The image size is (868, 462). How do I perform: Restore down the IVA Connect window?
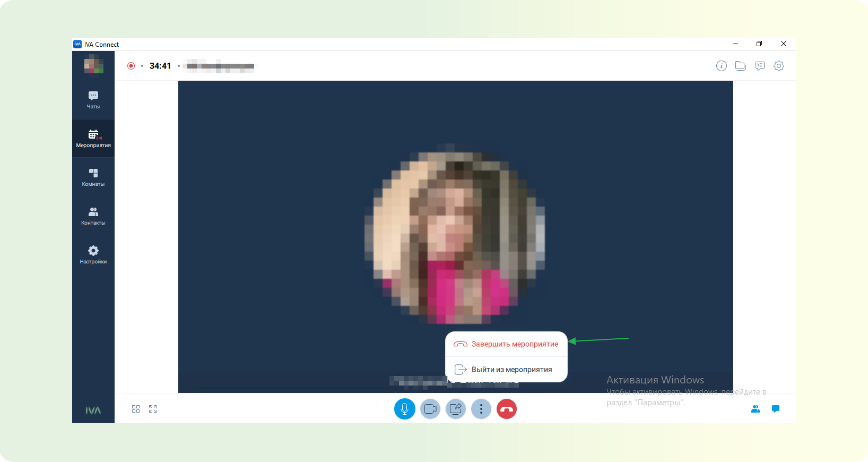pyautogui.click(x=759, y=44)
